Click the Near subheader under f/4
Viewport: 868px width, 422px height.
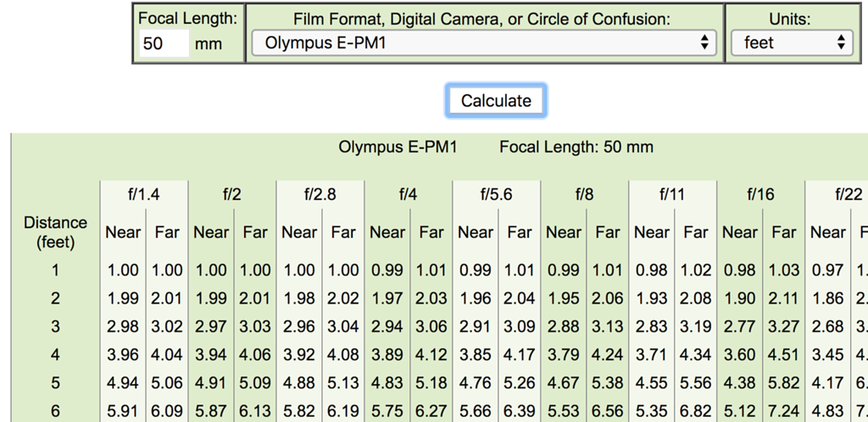coord(387,232)
